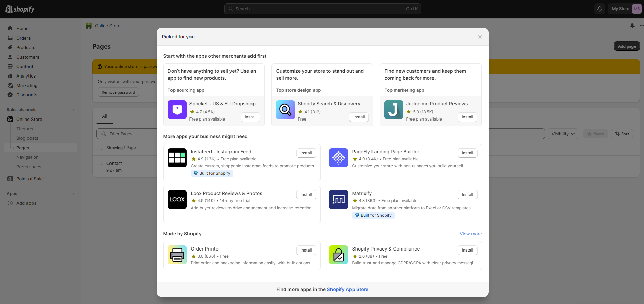644x304 pixels.
Task: Open Navigation in the sidebar
Action: coord(27,157)
